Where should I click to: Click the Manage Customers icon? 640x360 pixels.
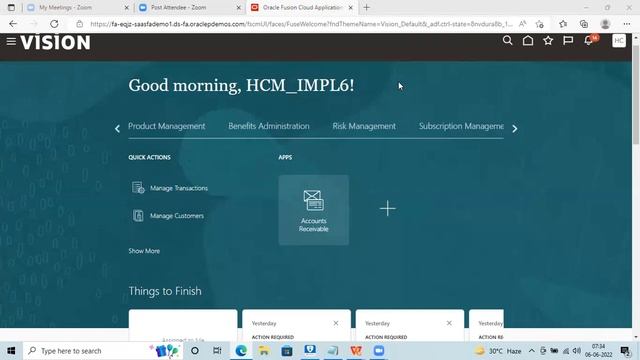pos(138,216)
